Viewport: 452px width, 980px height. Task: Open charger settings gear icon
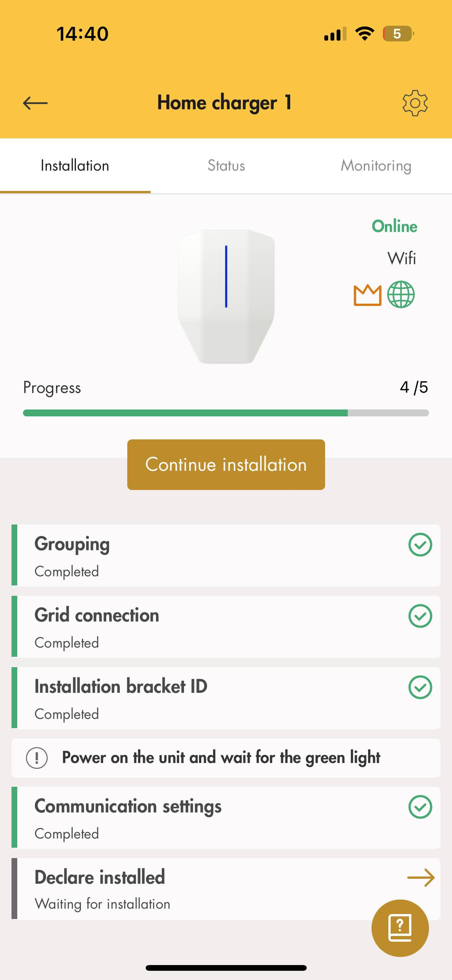415,103
